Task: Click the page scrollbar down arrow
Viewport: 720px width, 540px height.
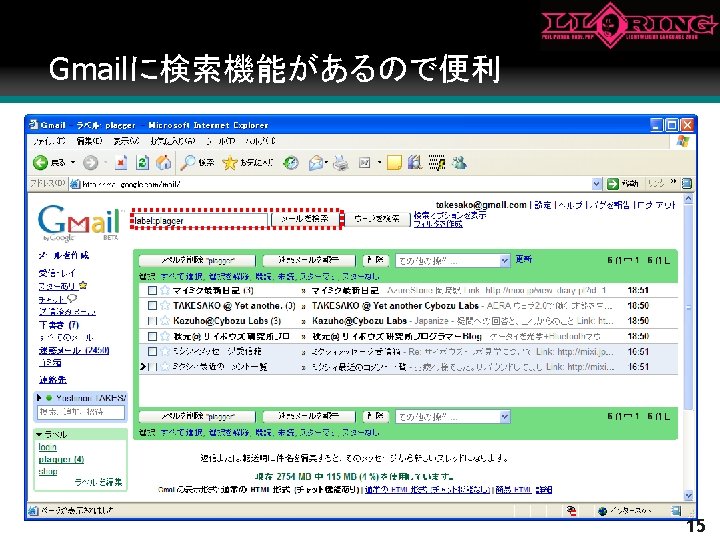Action: click(x=688, y=495)
